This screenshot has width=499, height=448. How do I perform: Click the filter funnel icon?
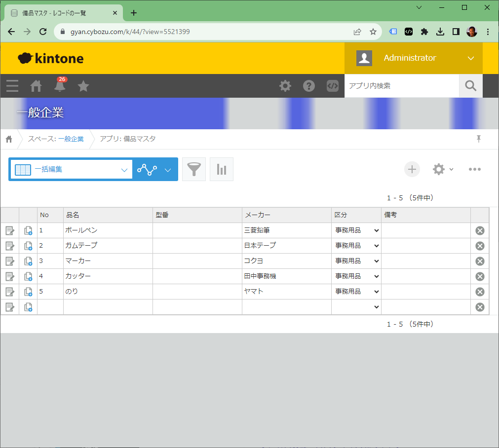(x=194, y=169)
